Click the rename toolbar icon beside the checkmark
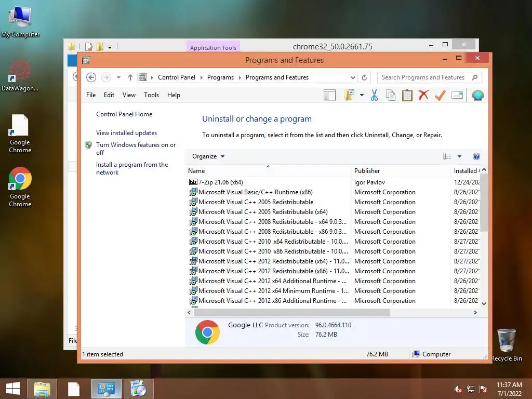532x399 pixels. coord(457,96)
